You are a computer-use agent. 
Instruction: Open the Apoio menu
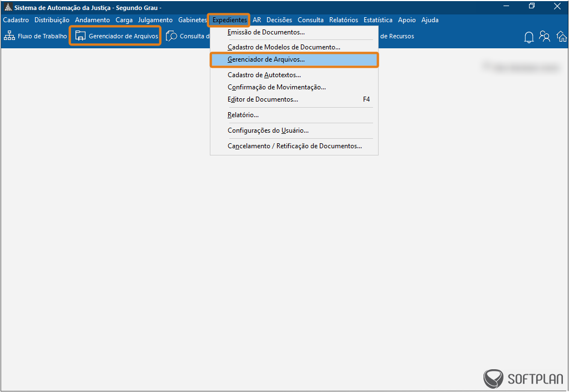point(407,20)
